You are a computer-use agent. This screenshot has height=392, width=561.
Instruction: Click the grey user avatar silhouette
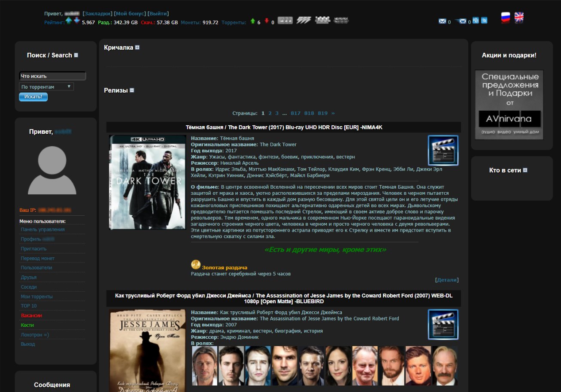52,170
